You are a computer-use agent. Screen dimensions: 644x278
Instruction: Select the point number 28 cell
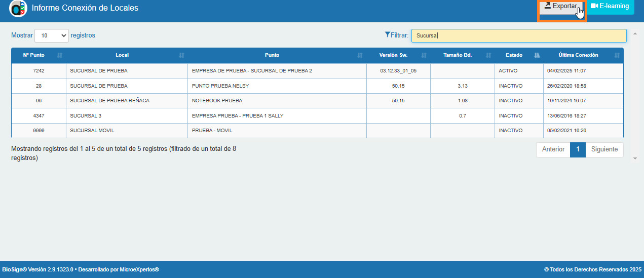[39, 86]
